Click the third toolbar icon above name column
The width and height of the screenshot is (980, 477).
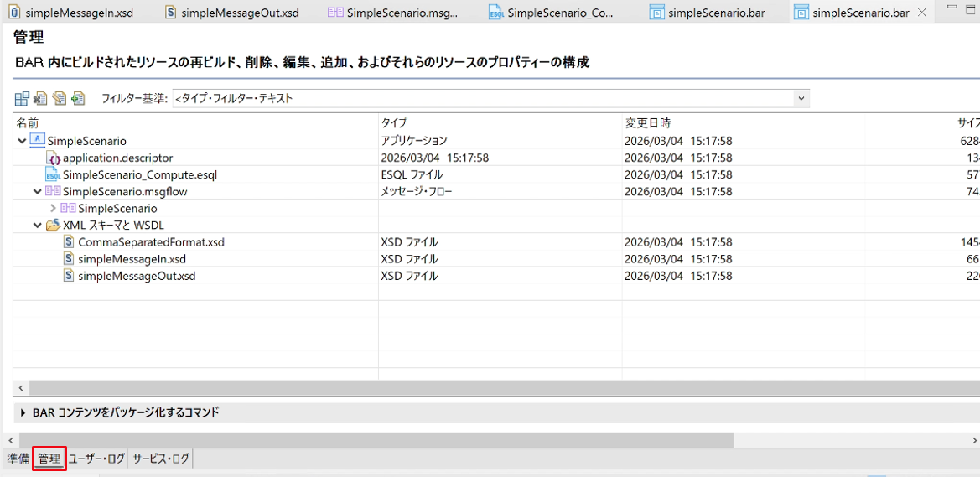point(60,98)
